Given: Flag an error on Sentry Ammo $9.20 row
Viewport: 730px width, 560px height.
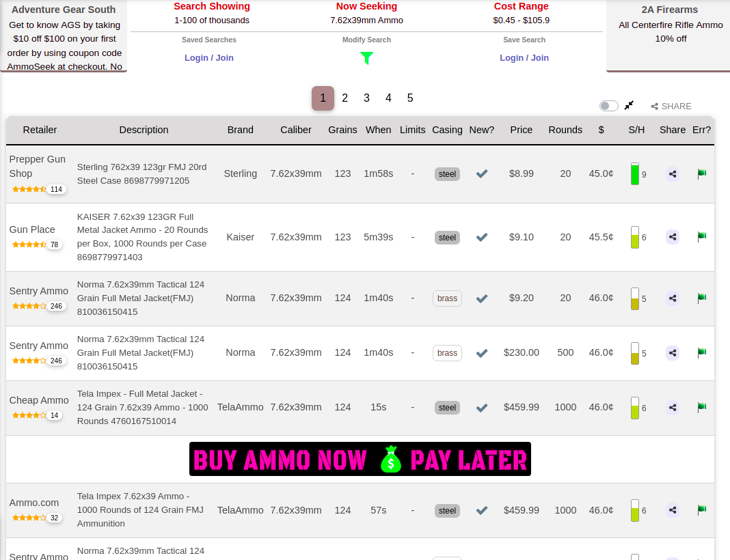Looking at the screenshot, I should 701,298.
